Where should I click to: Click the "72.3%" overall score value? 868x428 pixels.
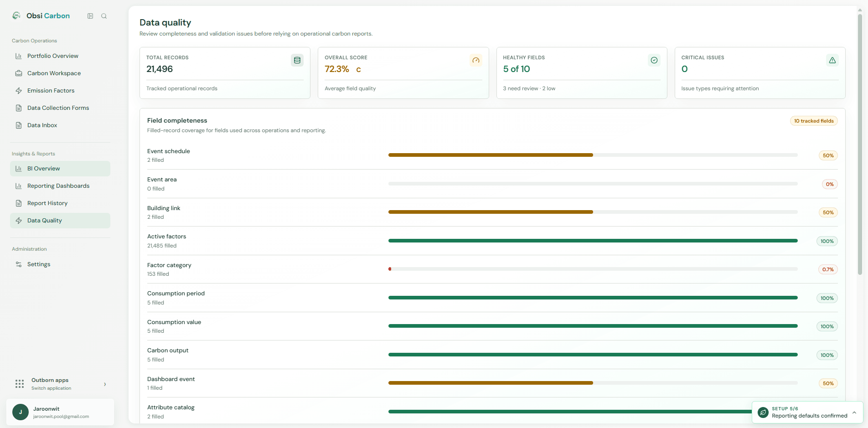(x=337, y=69)
